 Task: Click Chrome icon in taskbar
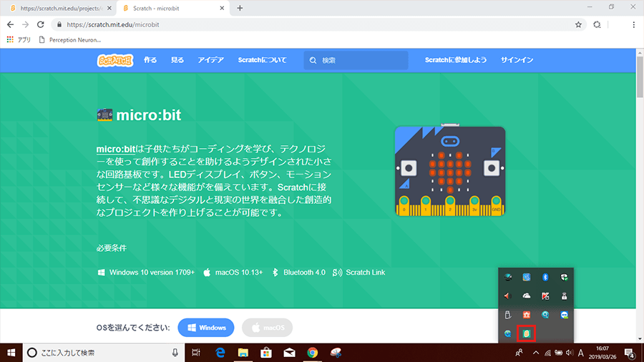pyautogui.click(x=312, y=353)
